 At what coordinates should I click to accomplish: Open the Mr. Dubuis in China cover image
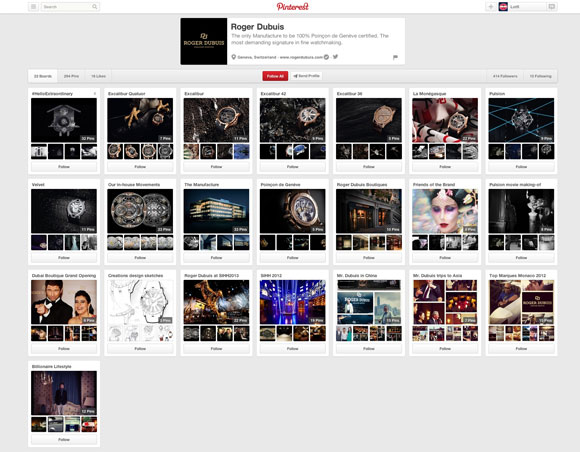coord(369,302)
